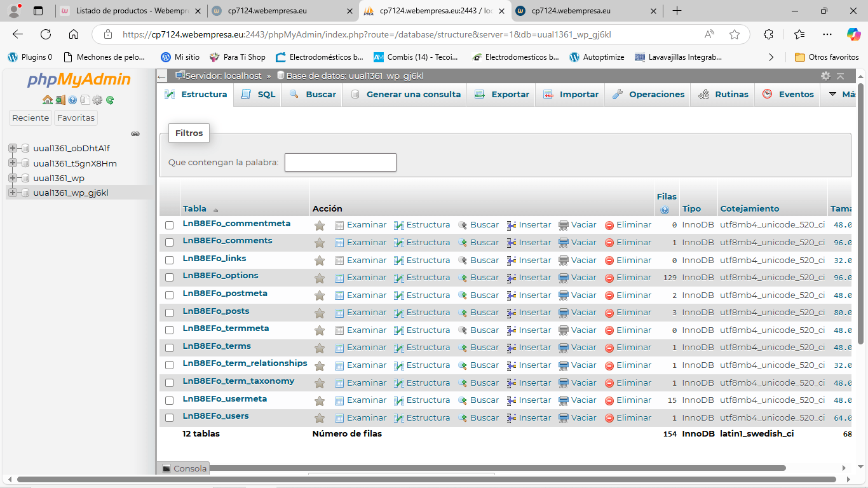868x488 pixels.
Task: Click the collapse-header double chevron icon
Action: 840,76
